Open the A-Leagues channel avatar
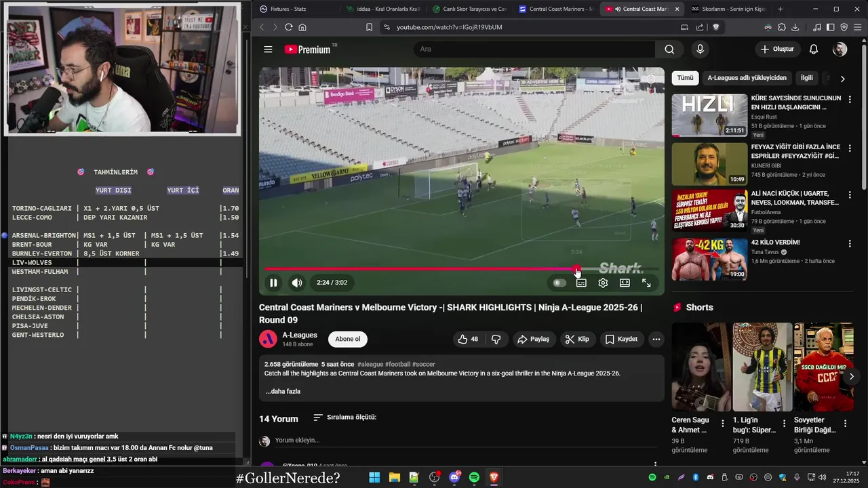This screenshot has height=488, width=868. [269, 339]
